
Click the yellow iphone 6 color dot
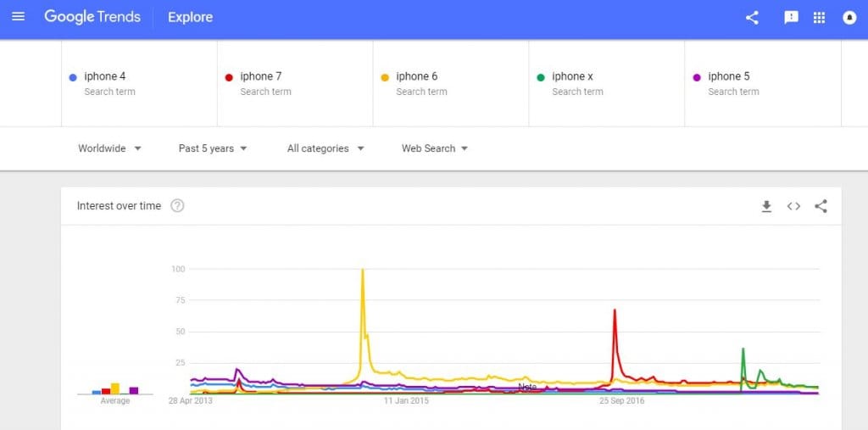(x=385, y=77)
